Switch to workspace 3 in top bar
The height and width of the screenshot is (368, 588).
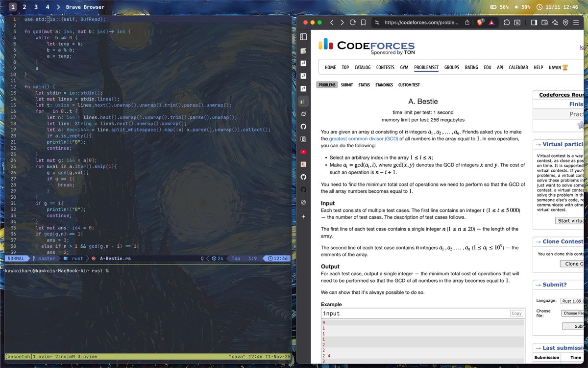tap(36, 7)
